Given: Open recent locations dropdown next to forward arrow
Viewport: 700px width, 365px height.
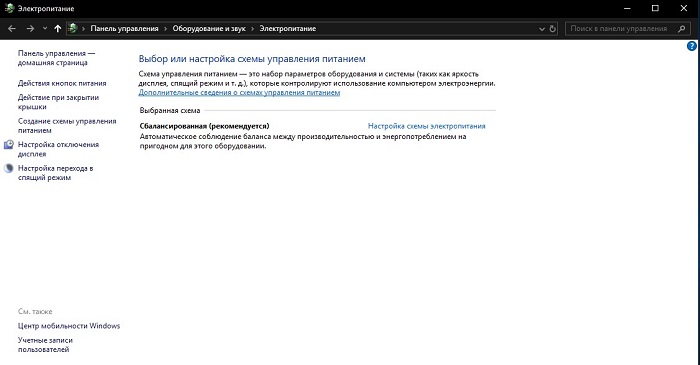Looking at the screenshot, I should click(x=45, y=29).
